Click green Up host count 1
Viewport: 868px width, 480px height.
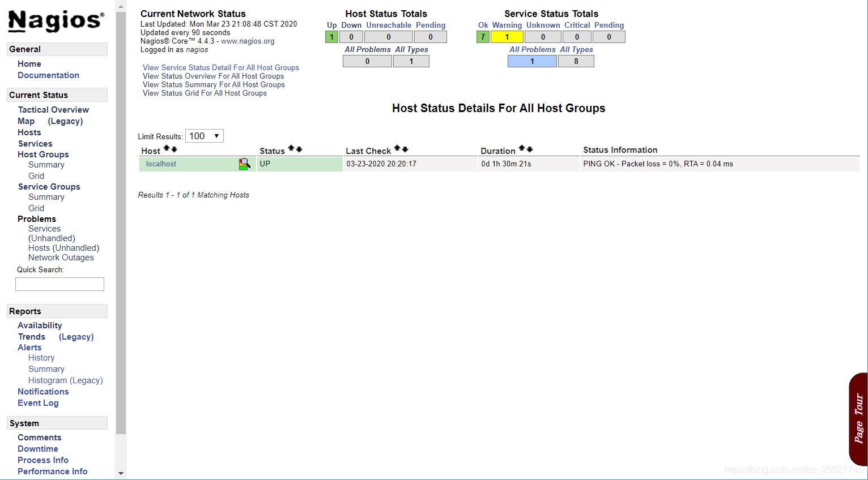(x=331, y=37)
